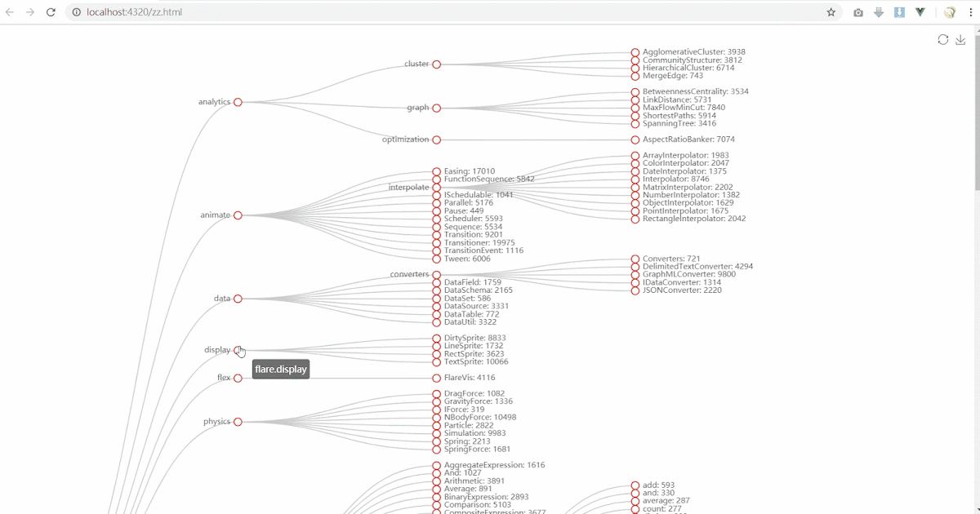Select the DirtySprite: 8833 label
The image size is (980, 514).
point(474,337)
